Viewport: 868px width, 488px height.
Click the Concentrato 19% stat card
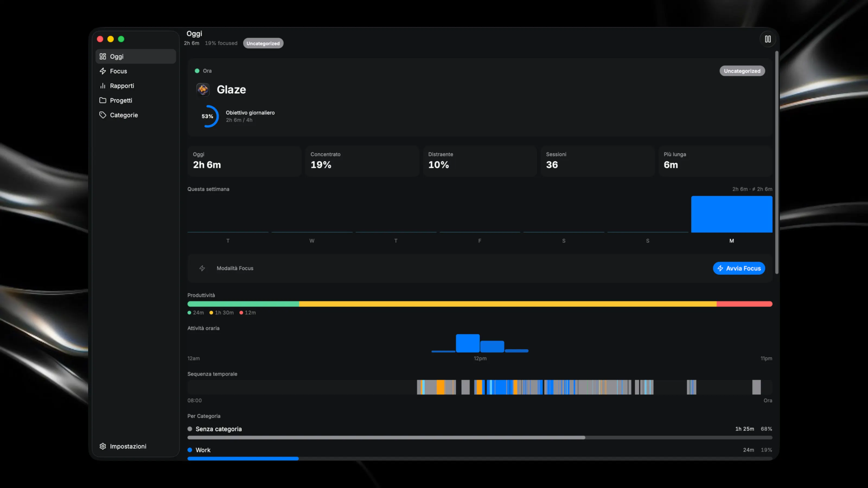click(362, 161)
